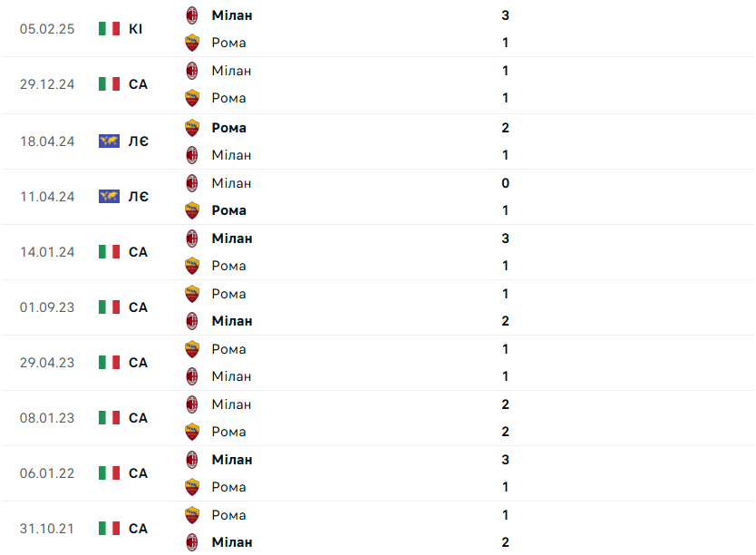Click Milan crest in the 06.01.22 match

click(192, 460)
